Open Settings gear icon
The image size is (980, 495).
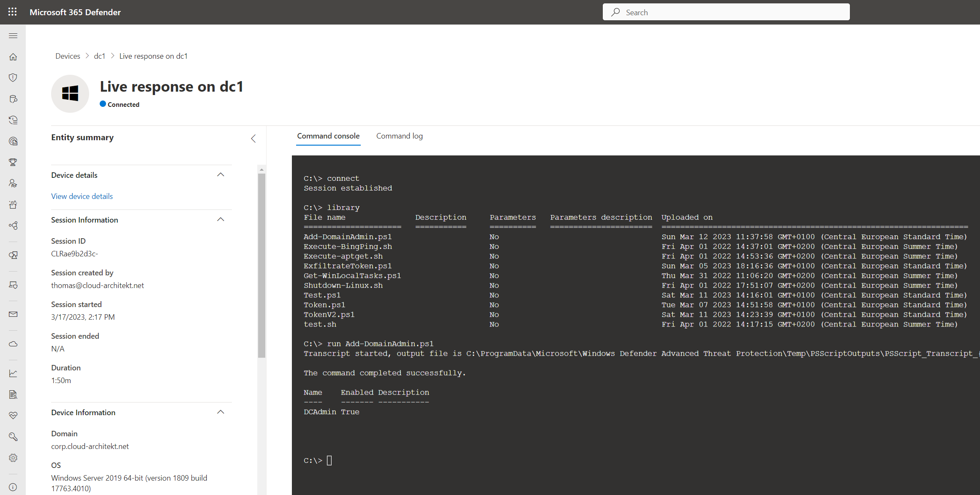click(13, 458)
